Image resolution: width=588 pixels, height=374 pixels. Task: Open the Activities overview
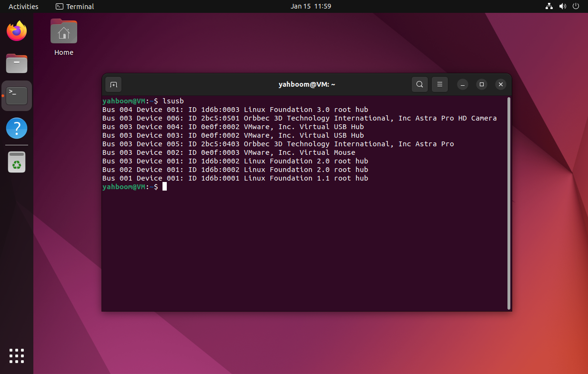[23, 6]
